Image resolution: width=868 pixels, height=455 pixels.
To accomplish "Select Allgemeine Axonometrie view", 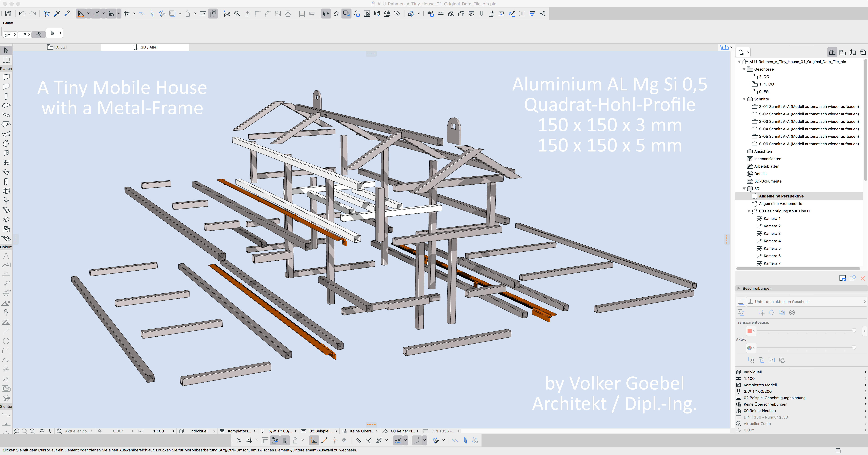I will 780,204.
